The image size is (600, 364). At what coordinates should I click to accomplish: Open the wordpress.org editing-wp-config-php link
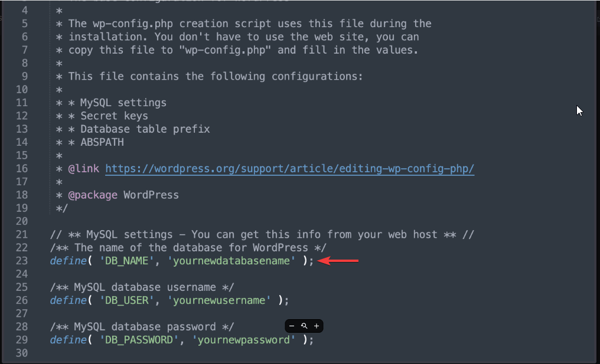pos(290,169)
